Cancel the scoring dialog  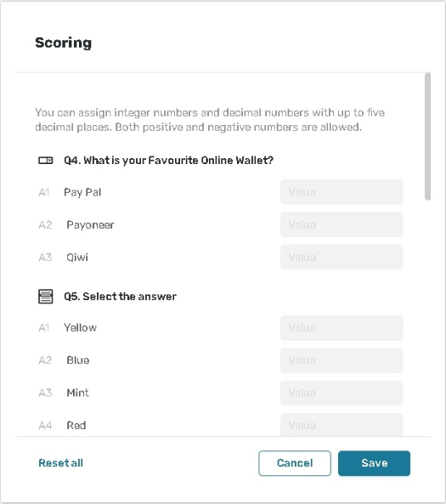(295, 463)
